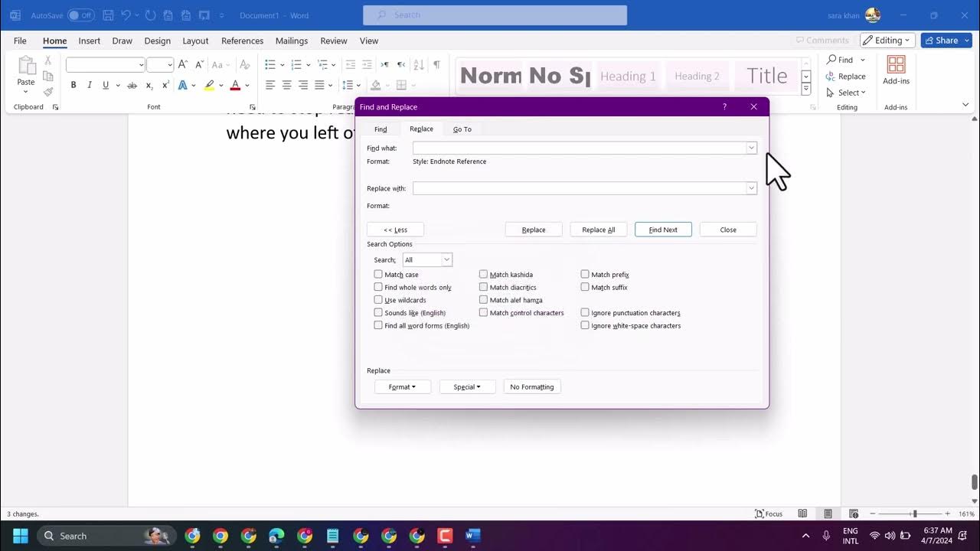Open the font color red swatch
This screenshot has width=980, height=551.
pos(235,85)
